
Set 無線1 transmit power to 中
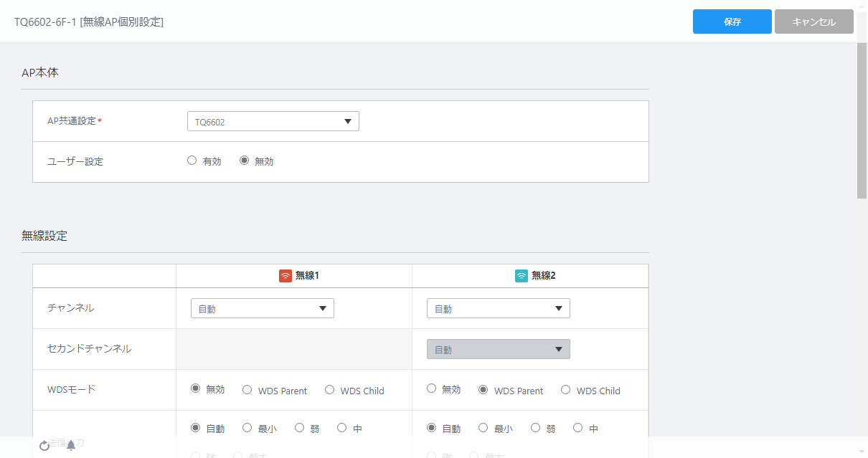[341, 428]
